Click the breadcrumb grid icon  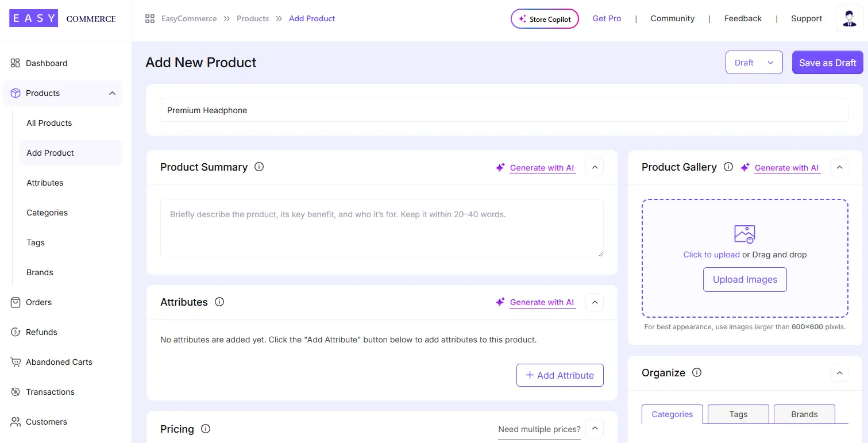click(x=150, y=18)
